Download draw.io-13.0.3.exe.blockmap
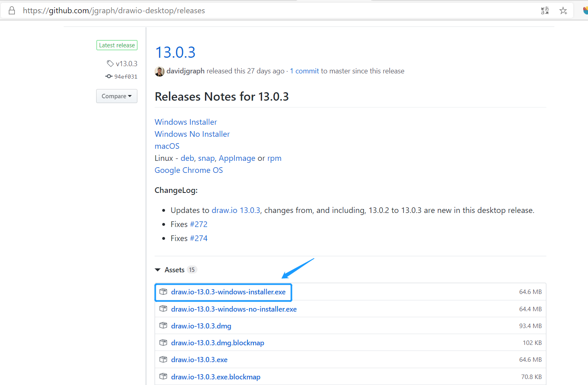 click(215, 377)
